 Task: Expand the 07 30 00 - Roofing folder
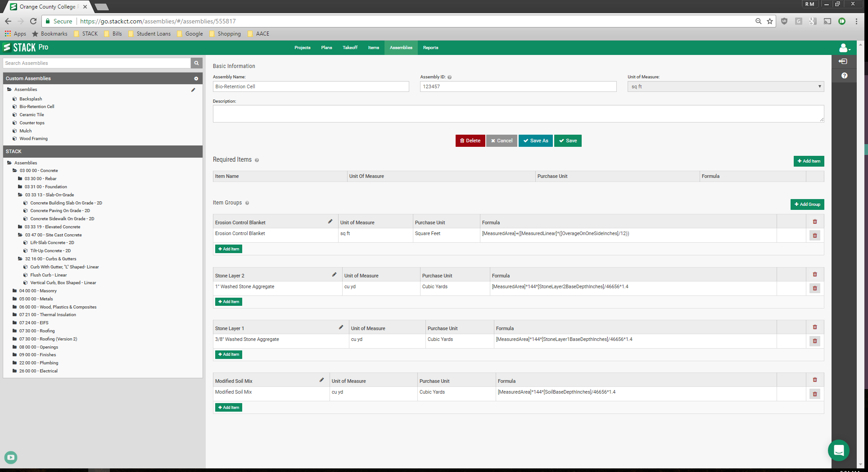[x=15, y=331]
